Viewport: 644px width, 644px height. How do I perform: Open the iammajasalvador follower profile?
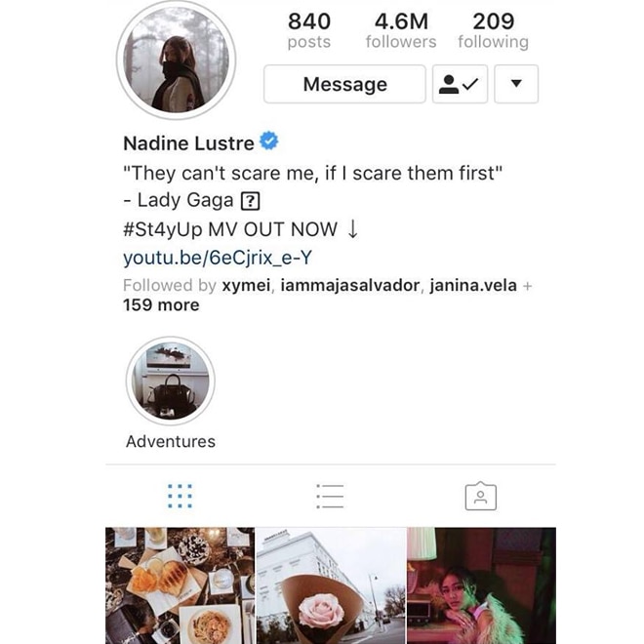point(350,285)
